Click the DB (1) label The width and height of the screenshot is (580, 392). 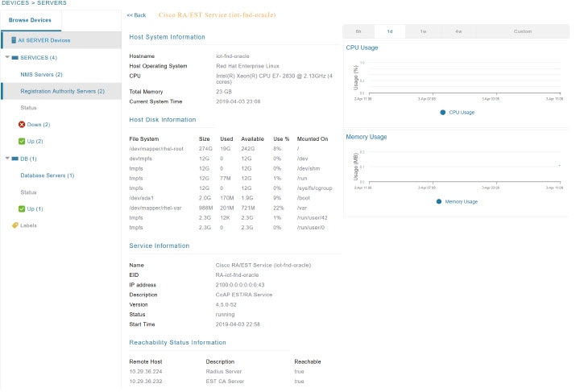click(28, 159)
